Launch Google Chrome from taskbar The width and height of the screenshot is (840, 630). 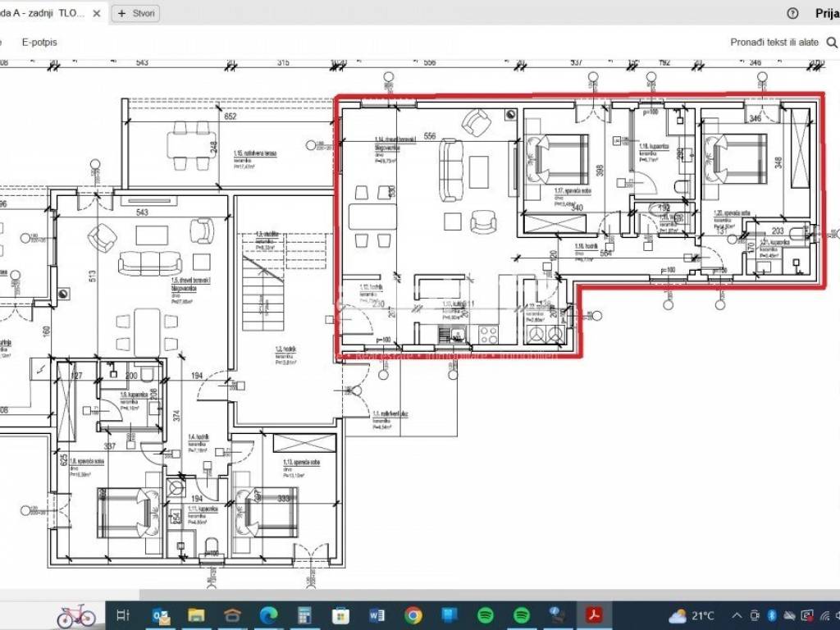point(413,615)
